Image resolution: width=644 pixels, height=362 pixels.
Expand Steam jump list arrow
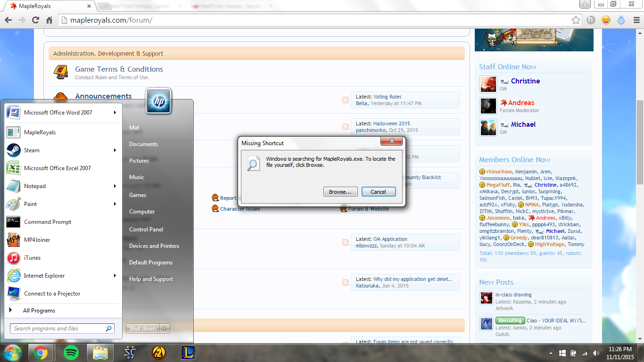pos(115,150)
